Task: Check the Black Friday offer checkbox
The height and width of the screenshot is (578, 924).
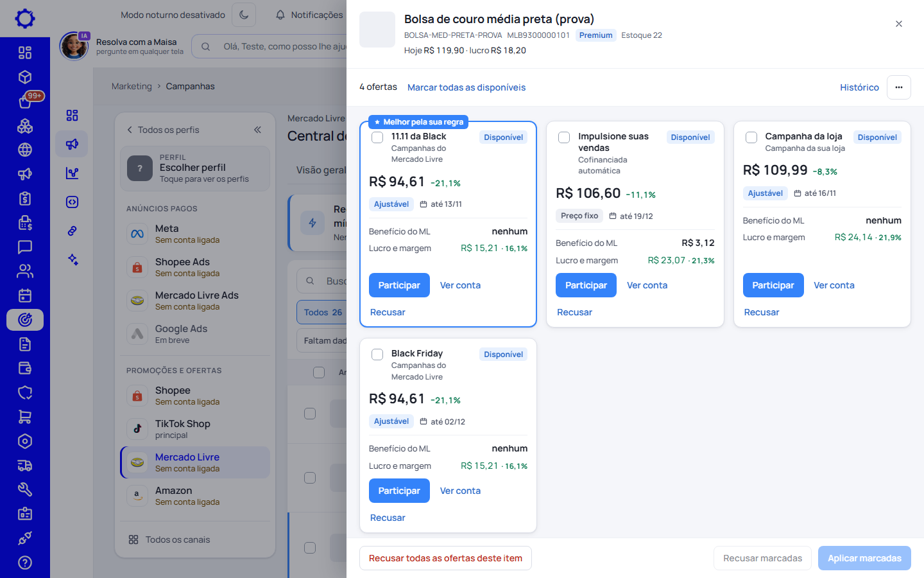Action: (x=377, y=355)
